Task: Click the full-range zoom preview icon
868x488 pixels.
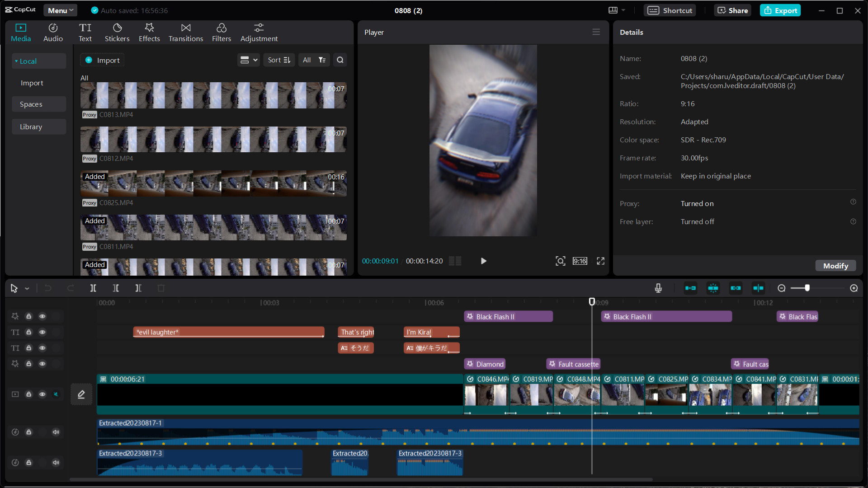Action: 561,261
